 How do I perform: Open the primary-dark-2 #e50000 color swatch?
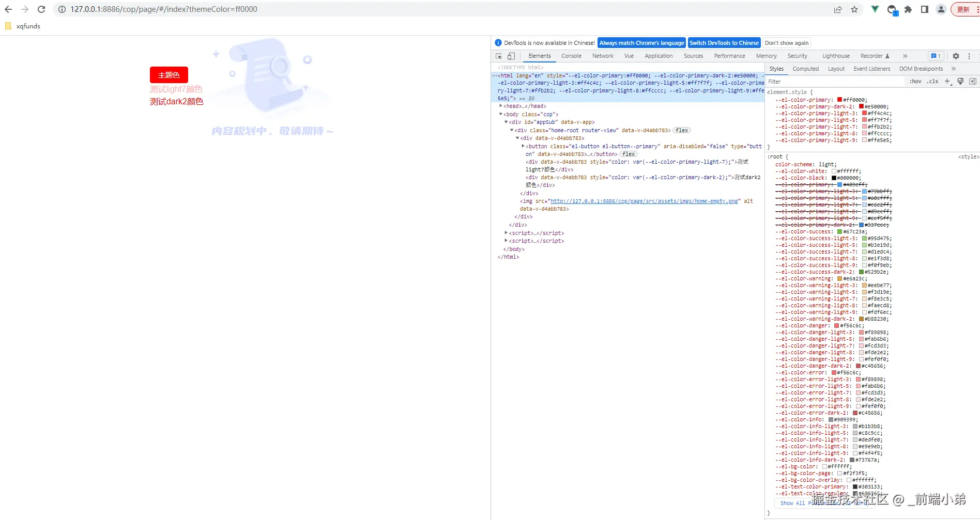(862, 107)
